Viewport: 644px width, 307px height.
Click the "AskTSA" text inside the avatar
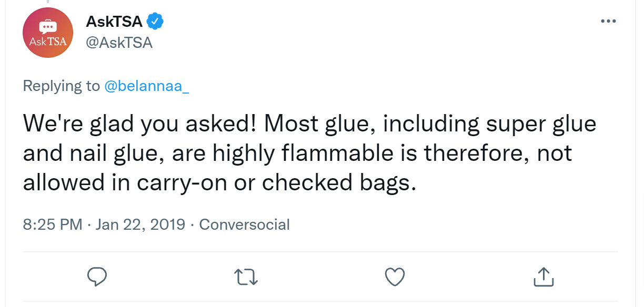click(x=48, y=42)
